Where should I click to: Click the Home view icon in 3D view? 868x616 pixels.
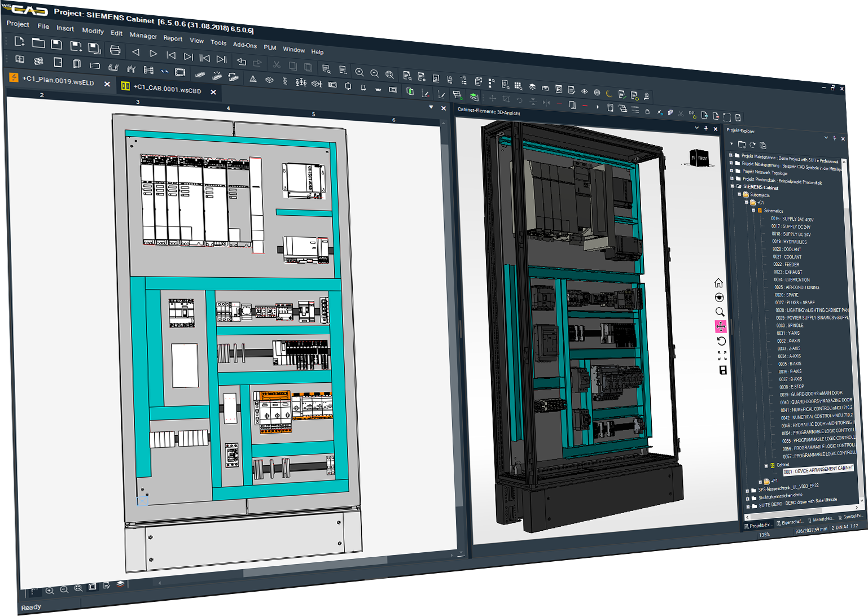point(718,283)
